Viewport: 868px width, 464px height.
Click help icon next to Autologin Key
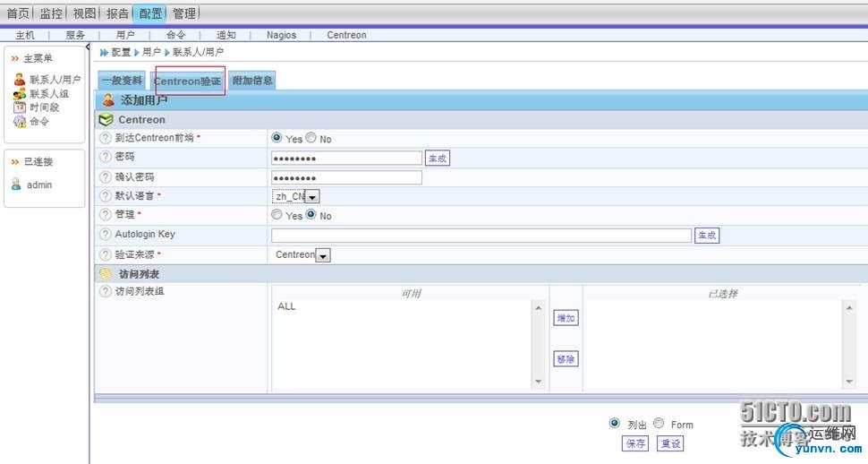(106, 235)
